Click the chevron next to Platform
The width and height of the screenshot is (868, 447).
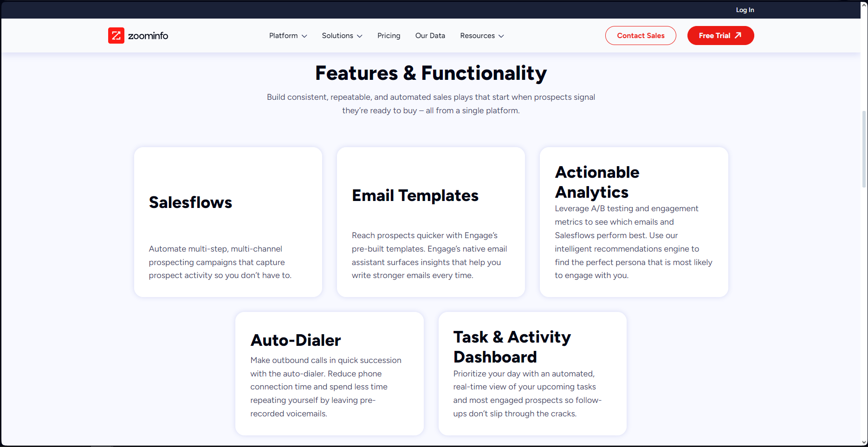coord(305,36)
